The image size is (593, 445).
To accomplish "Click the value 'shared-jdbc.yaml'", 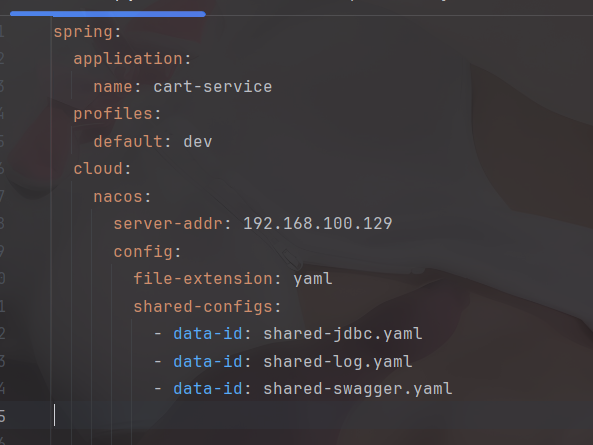I will click(x=343, y=334).
